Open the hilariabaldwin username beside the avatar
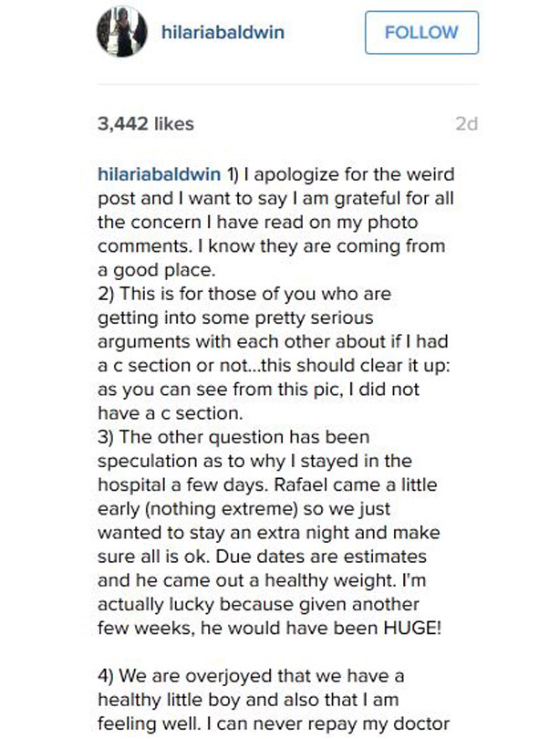Image resolution: width=560 pixels, height=739 pixels. pos(223,33)
